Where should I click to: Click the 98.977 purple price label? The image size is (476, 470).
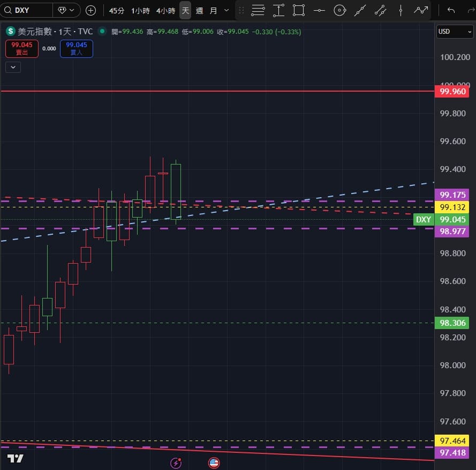point(452,231)
